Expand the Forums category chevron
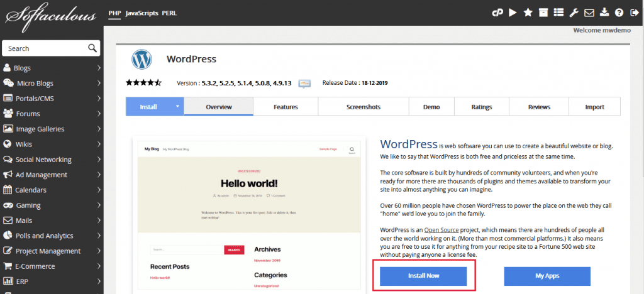Screen dimensions: 644x294 tap(99, 114)
